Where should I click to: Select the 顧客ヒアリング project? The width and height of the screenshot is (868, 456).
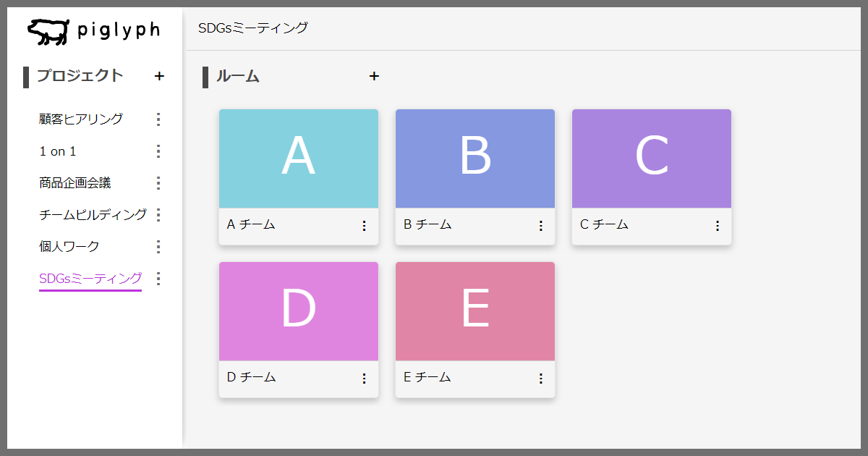tap(81, 119)
